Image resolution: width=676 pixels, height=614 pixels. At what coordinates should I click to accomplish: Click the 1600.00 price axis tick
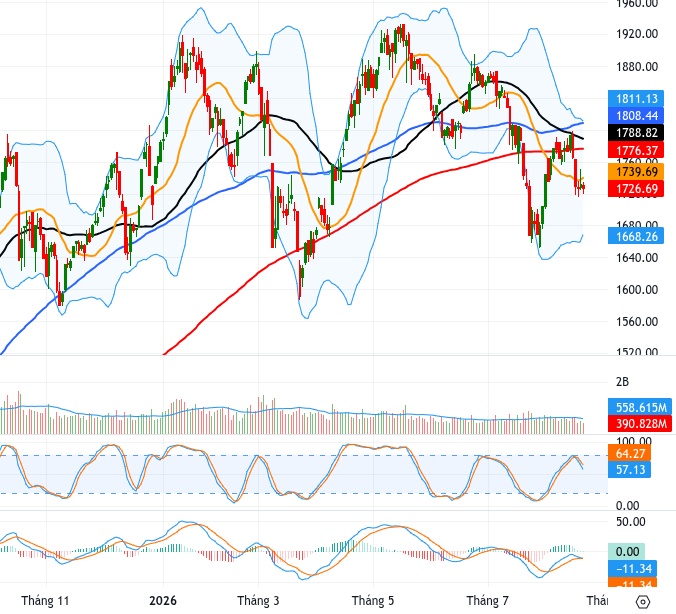[637, 290]
